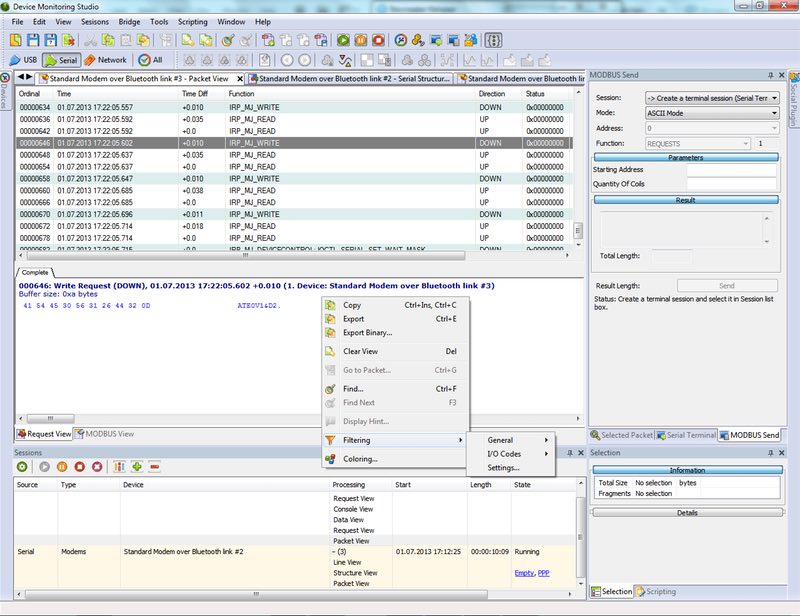800x616 pixels.
Task: Click the Find toolbar icon with magnifier
Action: pyautogui.click(x=228, y=40)
